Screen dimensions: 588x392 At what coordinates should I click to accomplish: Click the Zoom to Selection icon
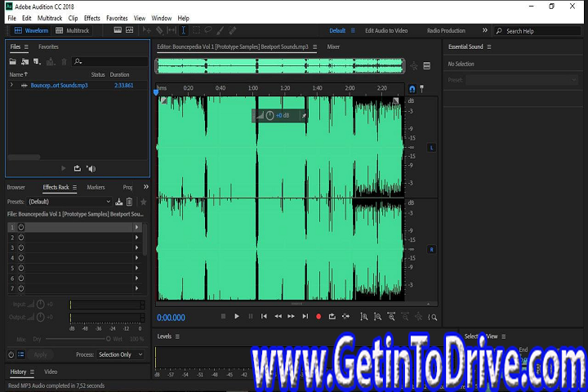pyautogui.click(x=432, y=318)
